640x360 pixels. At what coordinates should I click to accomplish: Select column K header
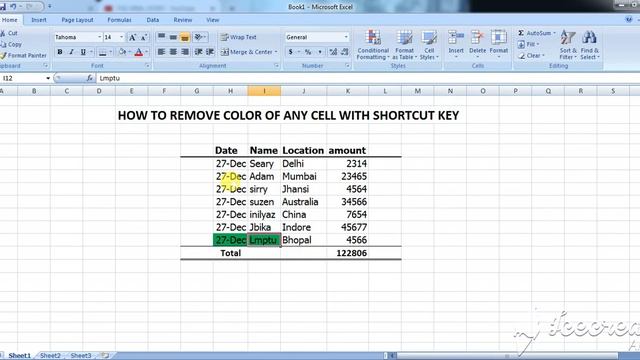click(x=347, y=91)
